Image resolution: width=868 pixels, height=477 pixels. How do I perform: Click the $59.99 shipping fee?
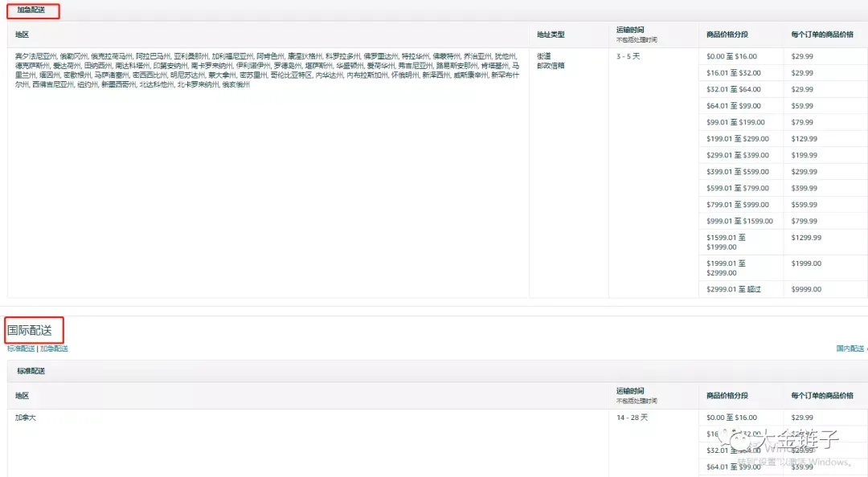point(802,106)
